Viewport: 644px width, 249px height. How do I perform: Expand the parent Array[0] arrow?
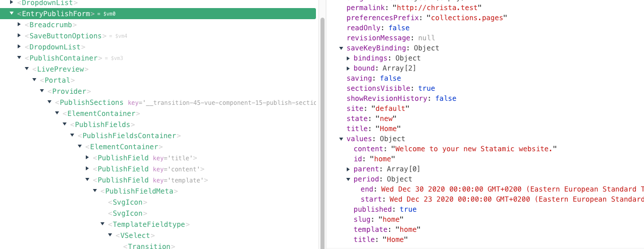point(348,169)
